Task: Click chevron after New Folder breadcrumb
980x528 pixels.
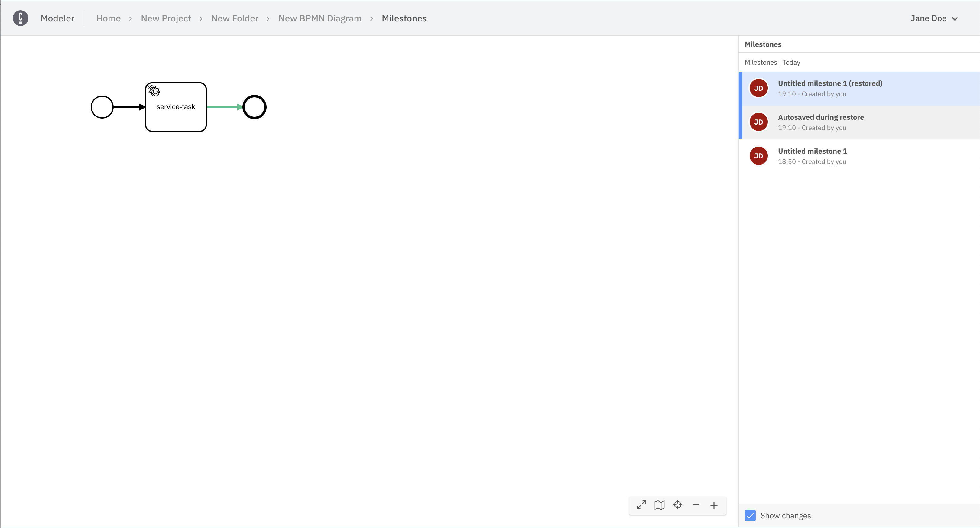Action: 268,19
